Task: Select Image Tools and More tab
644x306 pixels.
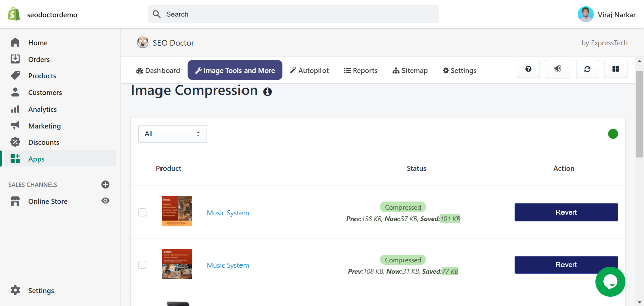Action: coord(235,70)
